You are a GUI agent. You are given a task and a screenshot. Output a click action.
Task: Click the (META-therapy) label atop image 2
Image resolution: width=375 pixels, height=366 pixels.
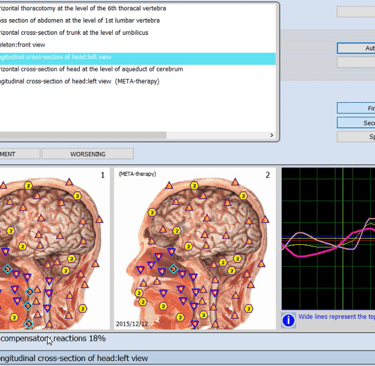[137, 174]
